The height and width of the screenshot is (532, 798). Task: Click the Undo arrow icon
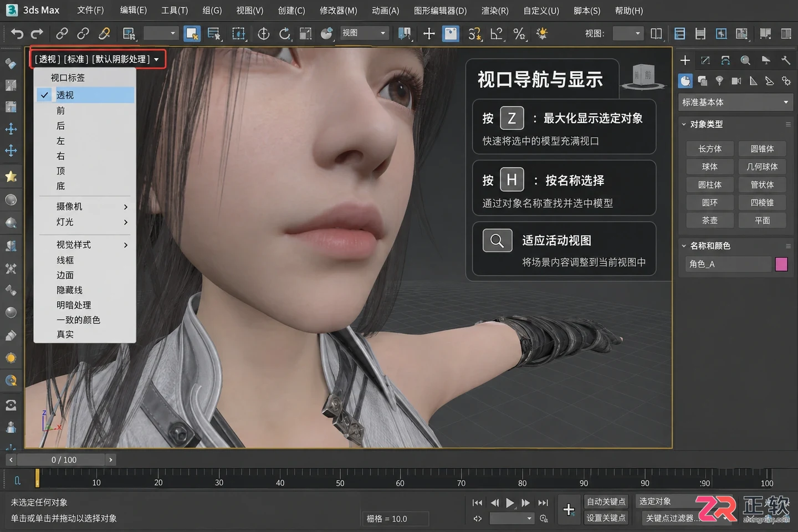(x=17, y=34)
